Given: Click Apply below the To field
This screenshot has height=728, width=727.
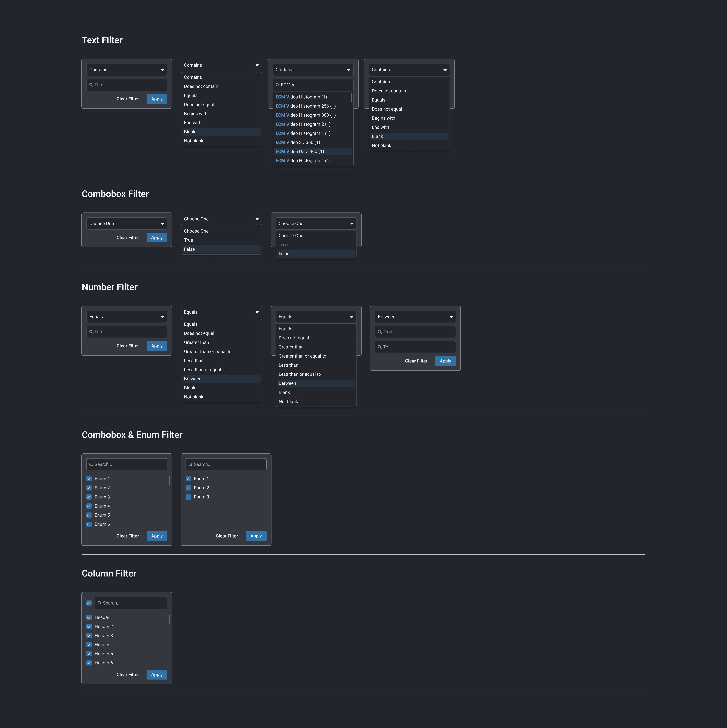Looking at the screenshot, I should (445, 361).
